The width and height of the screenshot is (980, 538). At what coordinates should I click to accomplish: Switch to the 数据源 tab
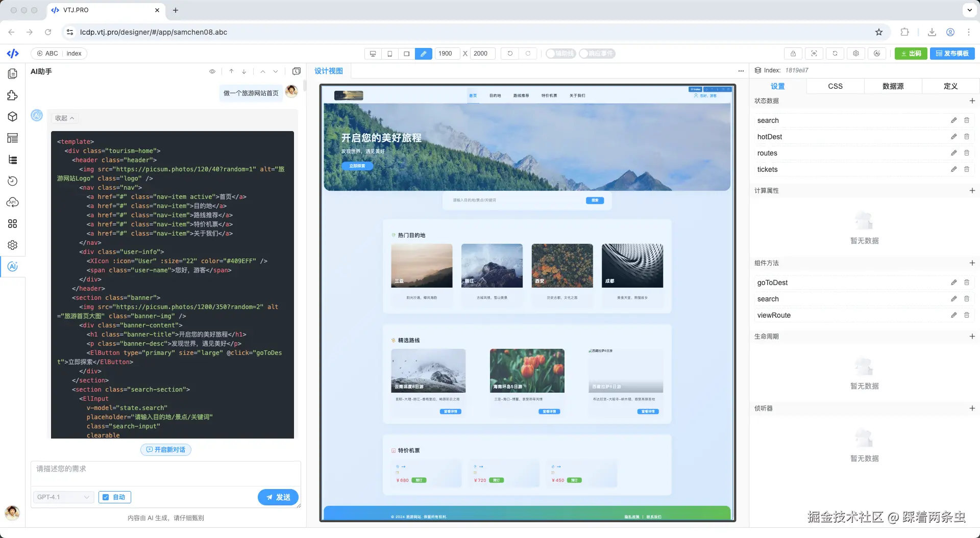(x=893, y=86)
